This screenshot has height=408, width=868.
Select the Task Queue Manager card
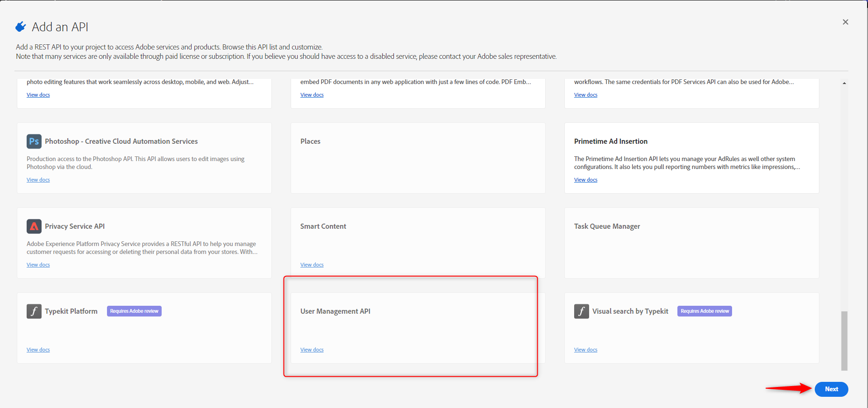pyautogui.click(x=691, y=243)
